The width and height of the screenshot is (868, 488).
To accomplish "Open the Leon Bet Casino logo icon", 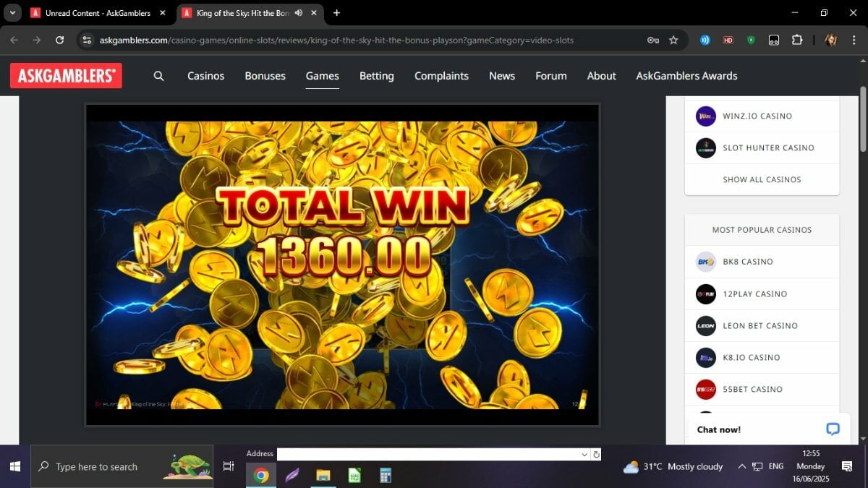I will click(x=705, y=325).
